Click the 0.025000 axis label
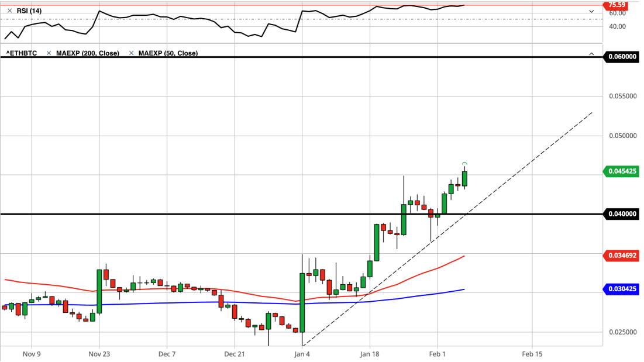 pyautogui.click(x=622, y=332)
